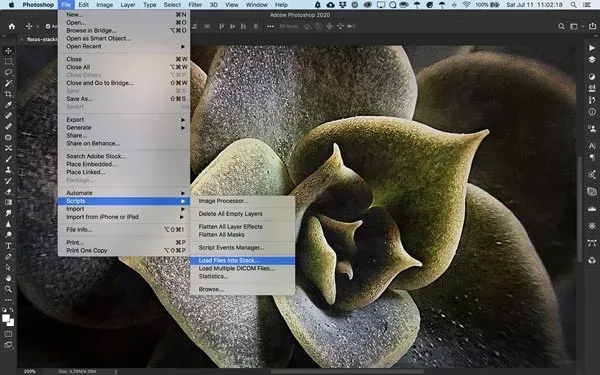Choose Delete All Empty Layers
Viewport: 600px width, 375px height.
(x=243, y=214)
